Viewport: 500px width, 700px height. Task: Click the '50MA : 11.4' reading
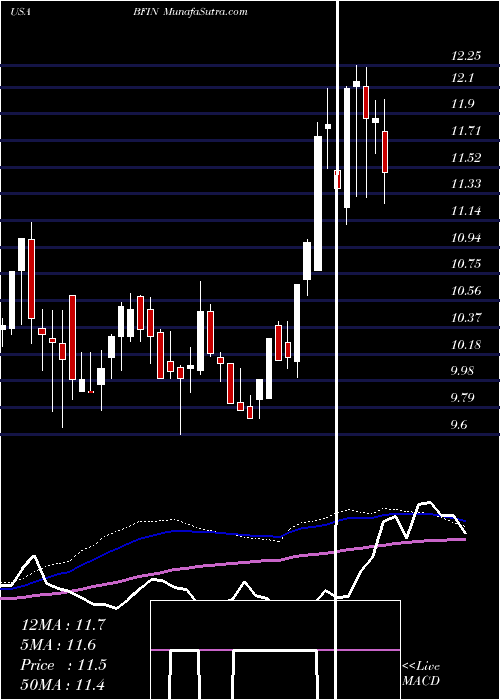63,684
